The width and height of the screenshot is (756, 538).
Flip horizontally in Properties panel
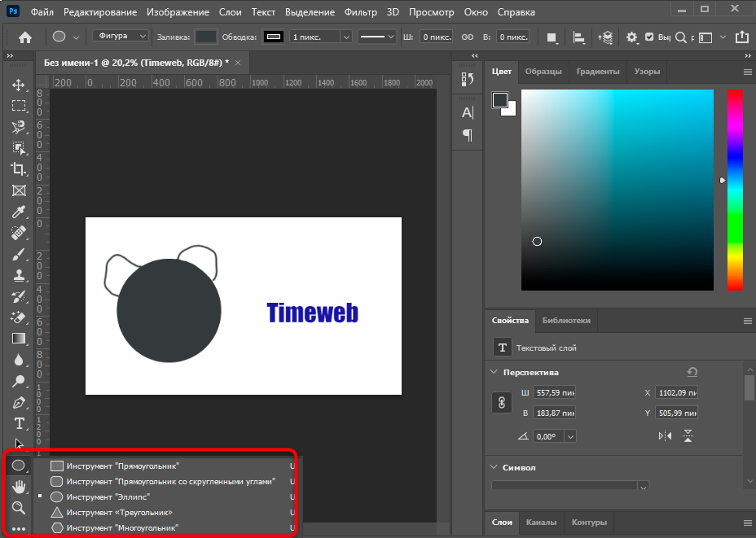[666, 436]
